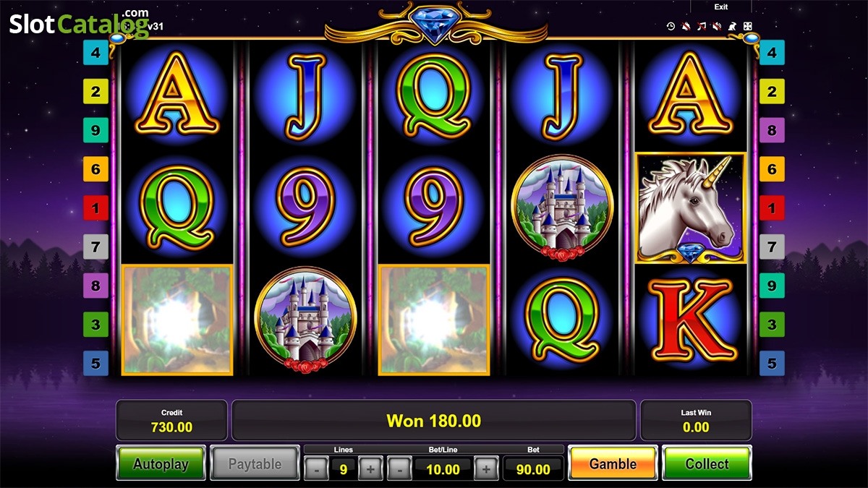
Task: Select payline 8 marker on right side
Action: tap(772, 131)
